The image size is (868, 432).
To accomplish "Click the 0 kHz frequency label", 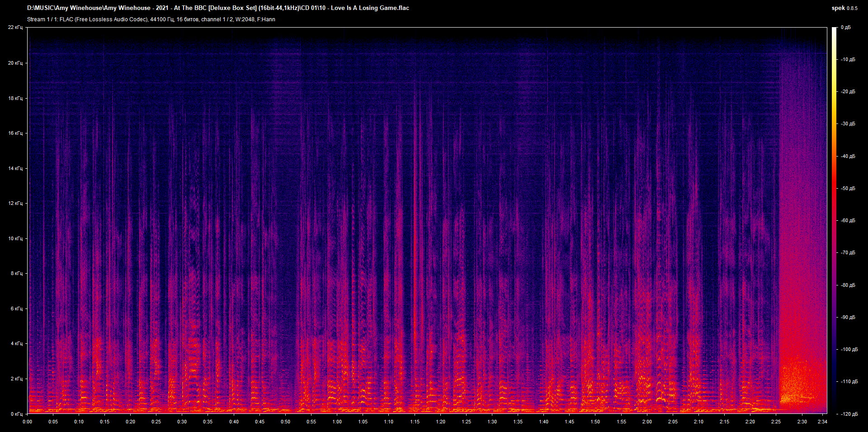I will coord(16,414).
